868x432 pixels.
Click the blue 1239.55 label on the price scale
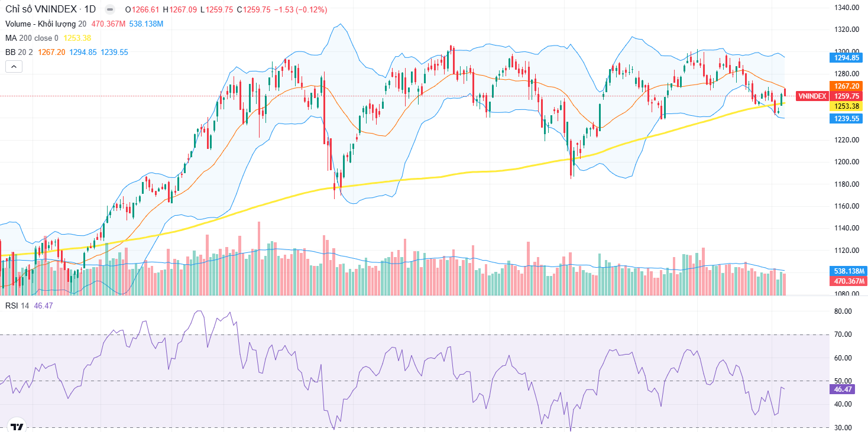[847, 118]
